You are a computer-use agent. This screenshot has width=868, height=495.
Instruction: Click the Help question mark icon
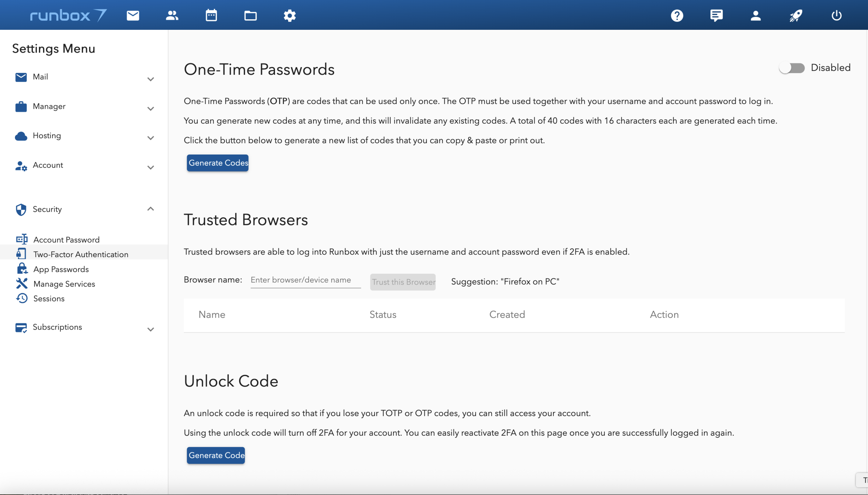(677, 16)
